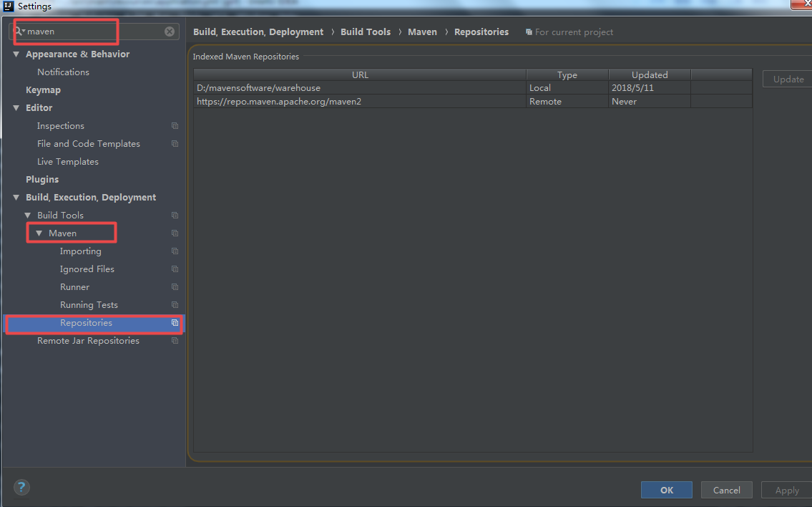Screen dimensions: 812x507
Task: Click the project-level icon on the selected Repositories row
Action: [175, 322]
